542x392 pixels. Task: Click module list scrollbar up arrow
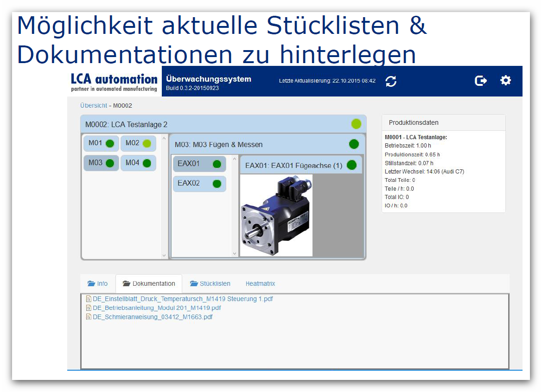click(164, 138)
